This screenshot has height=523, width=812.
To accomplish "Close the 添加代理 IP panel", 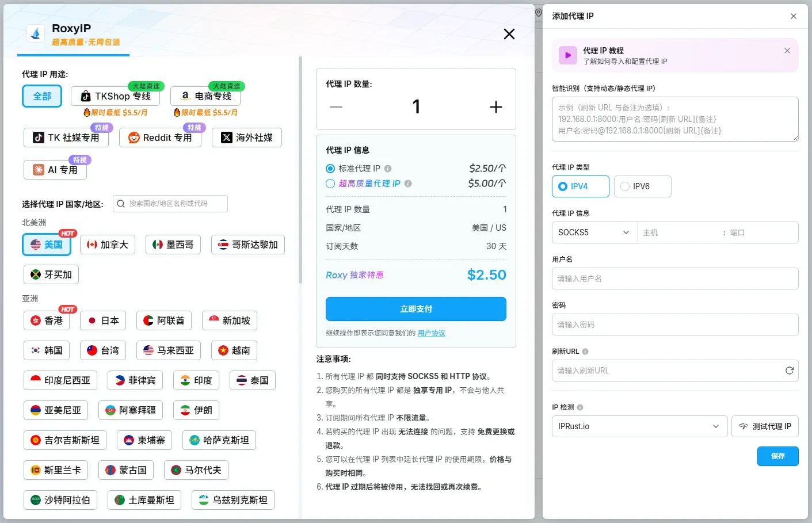I will tap(794, 16).
